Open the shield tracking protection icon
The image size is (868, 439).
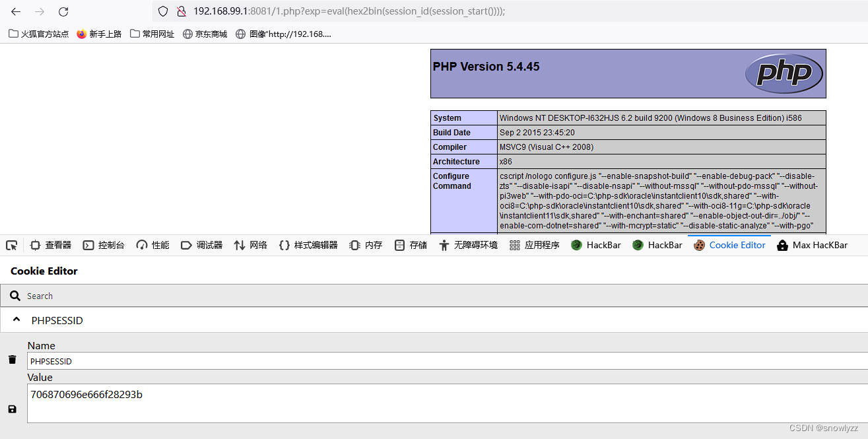(163, 11)
